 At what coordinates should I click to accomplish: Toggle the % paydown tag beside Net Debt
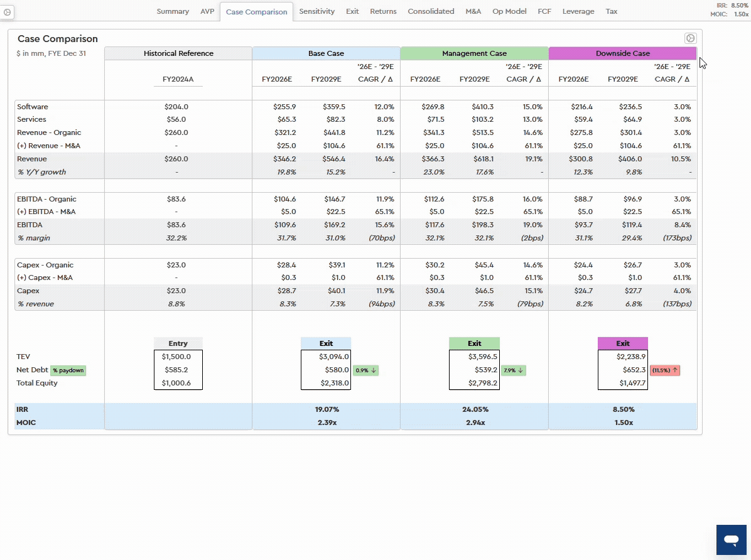coord(68,370)
